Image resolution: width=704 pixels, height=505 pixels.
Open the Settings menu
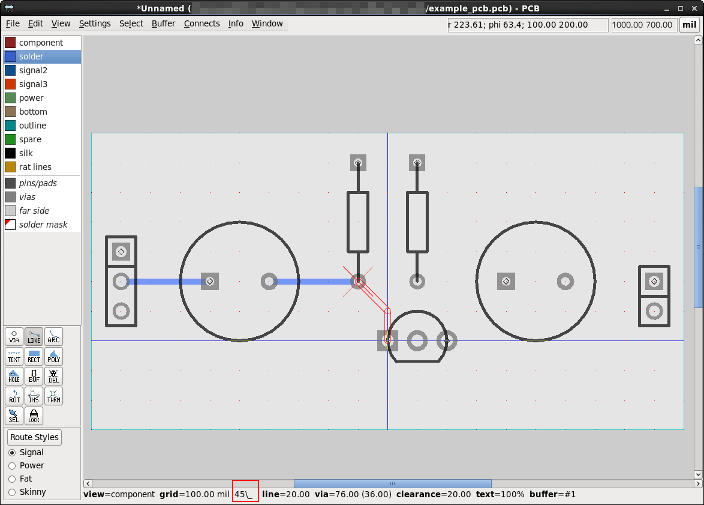click(95, 23)
